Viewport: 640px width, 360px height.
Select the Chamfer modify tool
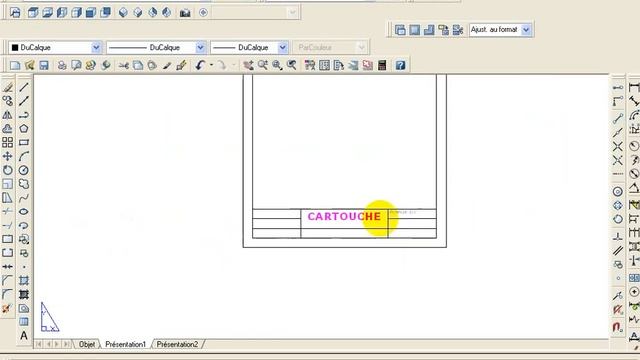pyautogui.click(x=7, y=281)
